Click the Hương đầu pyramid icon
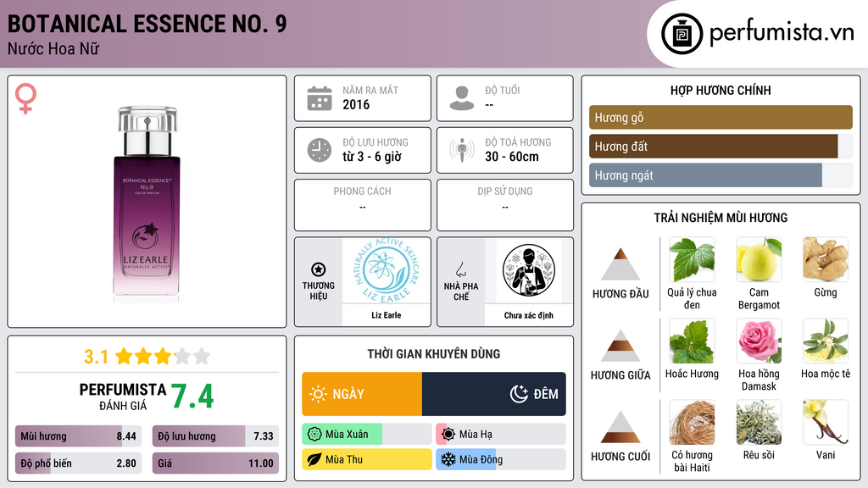 [620, 264]
